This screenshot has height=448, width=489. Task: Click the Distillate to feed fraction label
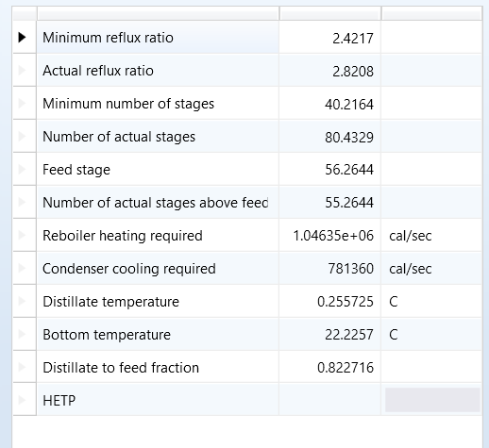[121, 368]
